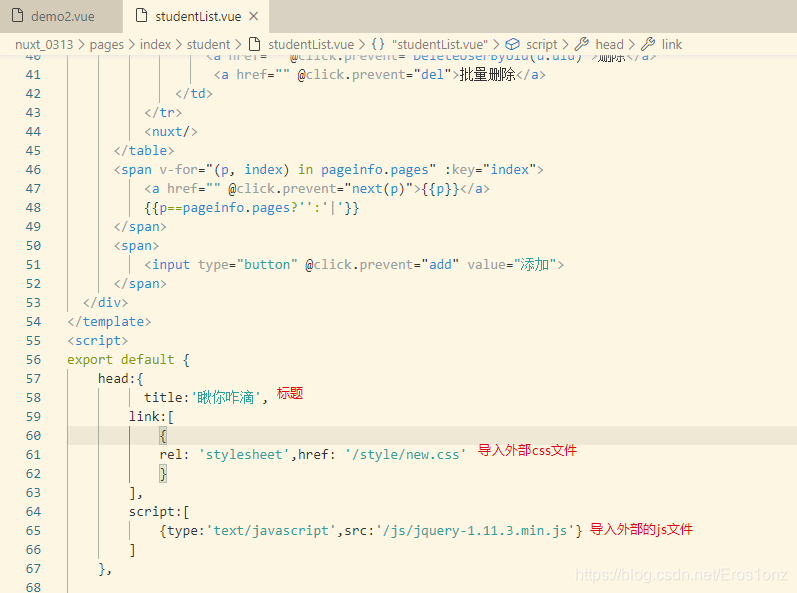The height and width of the screenshot is (593, 797).
Task: Click the wrench icon before link breadcrumb
Action: coord(648,44)
